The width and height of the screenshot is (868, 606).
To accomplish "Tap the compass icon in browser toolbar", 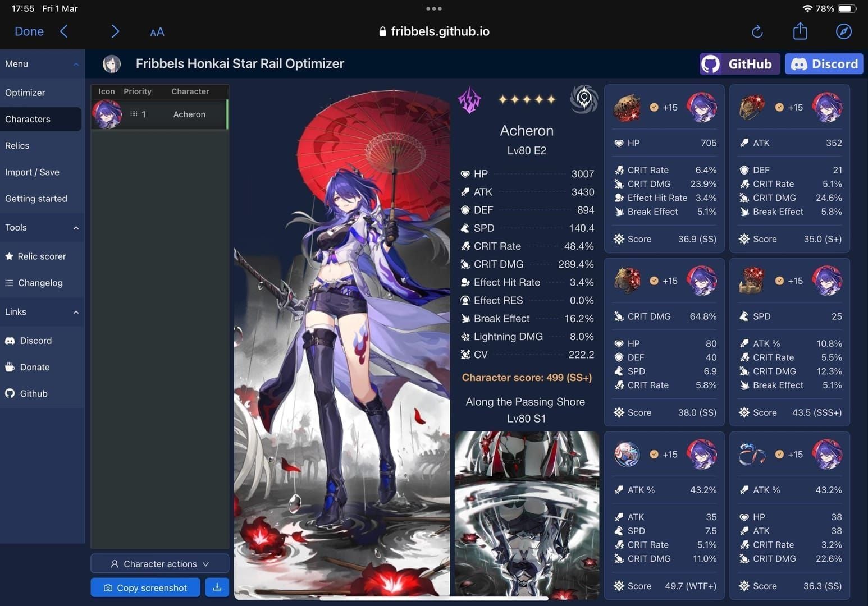I will (x=843, y=31).
